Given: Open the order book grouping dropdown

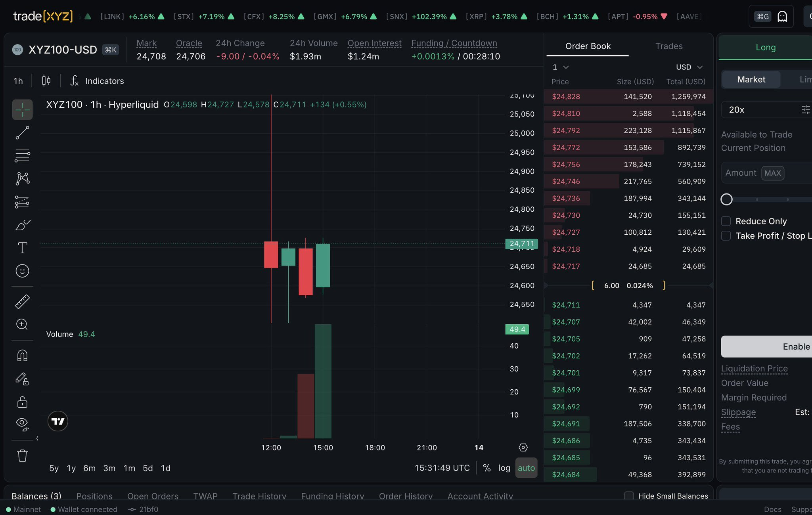Looking at the screenshot, I should point(561,67).
